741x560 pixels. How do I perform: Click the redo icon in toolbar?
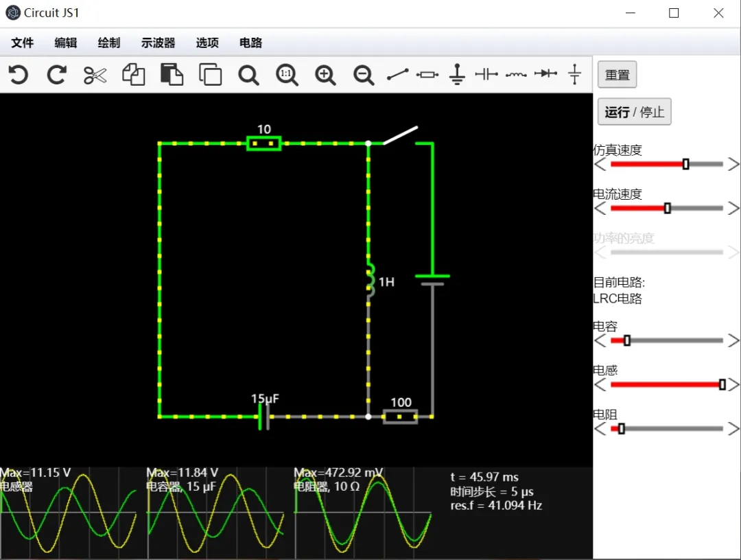(x=57, y=75)
